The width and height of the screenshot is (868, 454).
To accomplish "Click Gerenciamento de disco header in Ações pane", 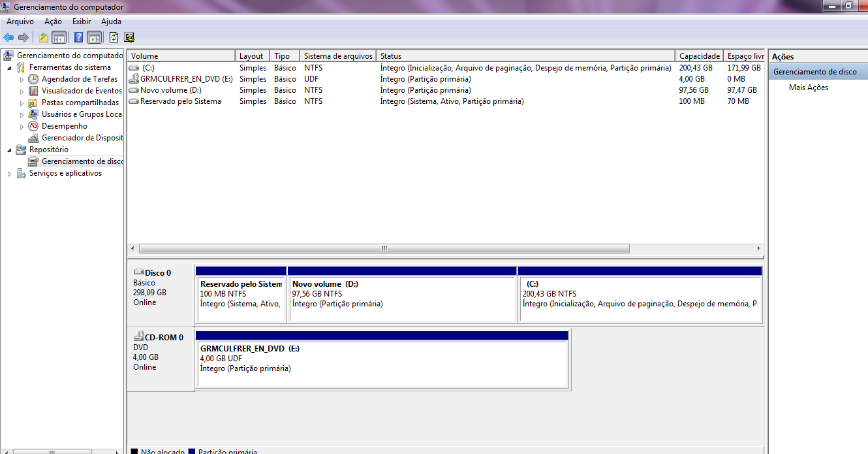I will pos(818,72).
